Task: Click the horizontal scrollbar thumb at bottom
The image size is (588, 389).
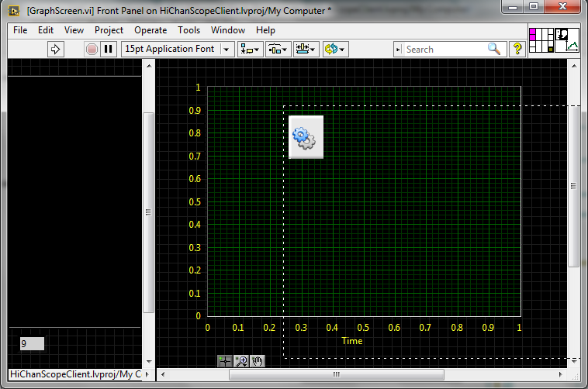Action: point(335,375)
